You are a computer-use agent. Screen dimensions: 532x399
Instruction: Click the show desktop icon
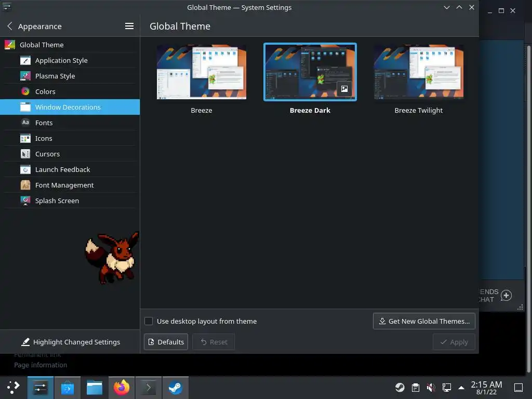click(518, 388)
